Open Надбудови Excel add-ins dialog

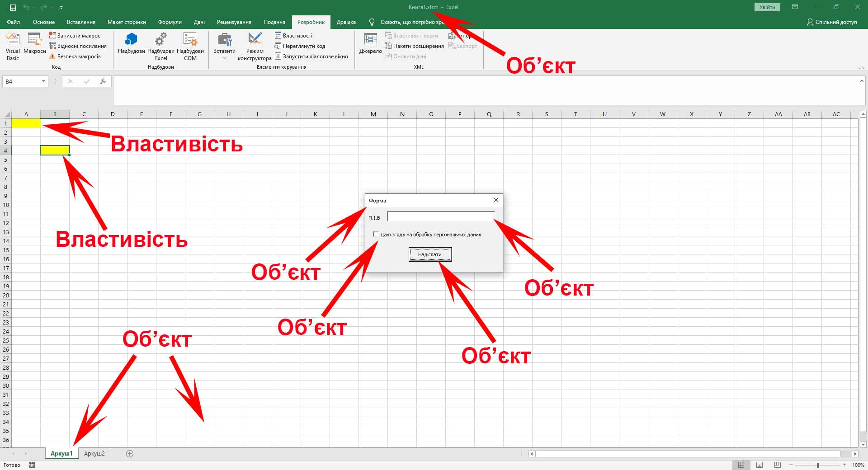click(x=161, y=47)
